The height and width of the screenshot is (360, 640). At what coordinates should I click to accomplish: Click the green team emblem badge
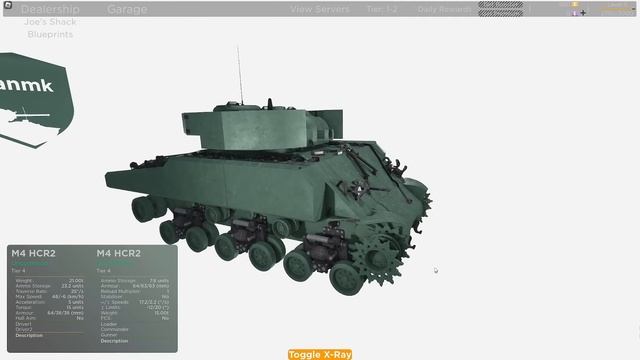(x=36, y=100)
